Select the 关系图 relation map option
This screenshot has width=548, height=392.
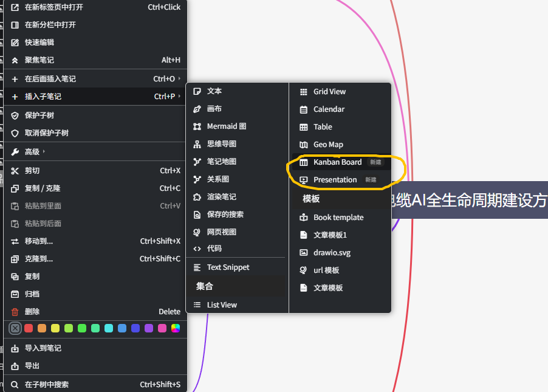(x=217, y=179)
